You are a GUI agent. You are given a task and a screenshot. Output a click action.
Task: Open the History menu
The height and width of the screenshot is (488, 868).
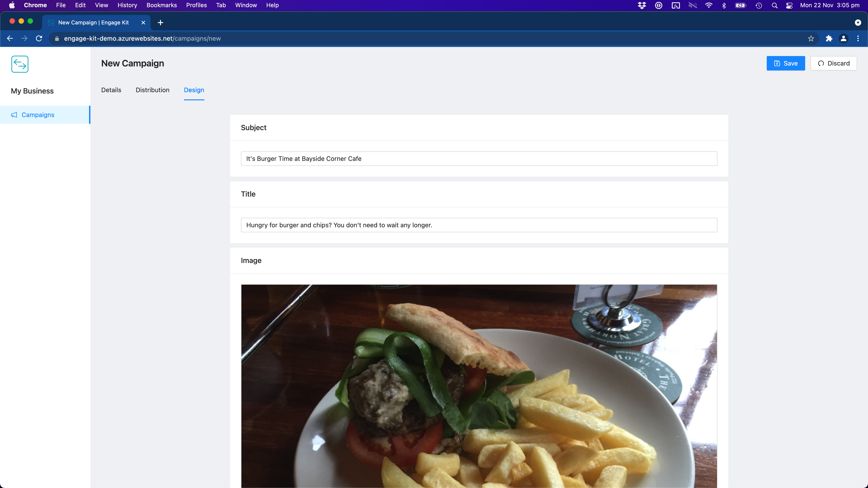127,5
